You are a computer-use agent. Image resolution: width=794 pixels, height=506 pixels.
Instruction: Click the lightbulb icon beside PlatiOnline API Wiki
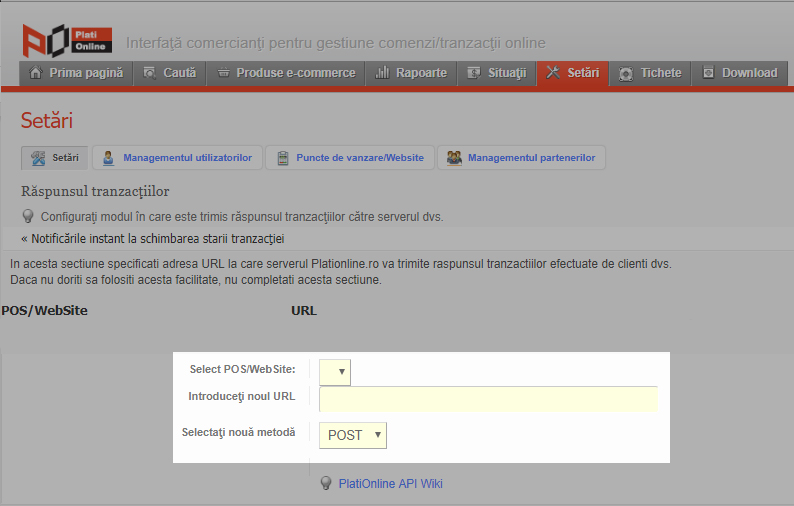coord(326,484)
